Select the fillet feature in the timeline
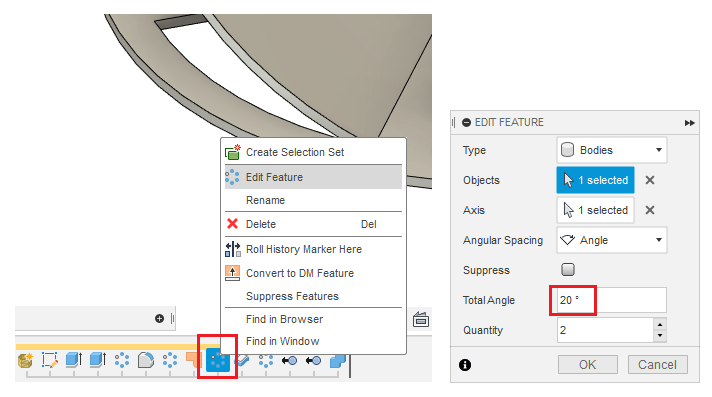This screenshot has height=397, width=712. (146, 360)
